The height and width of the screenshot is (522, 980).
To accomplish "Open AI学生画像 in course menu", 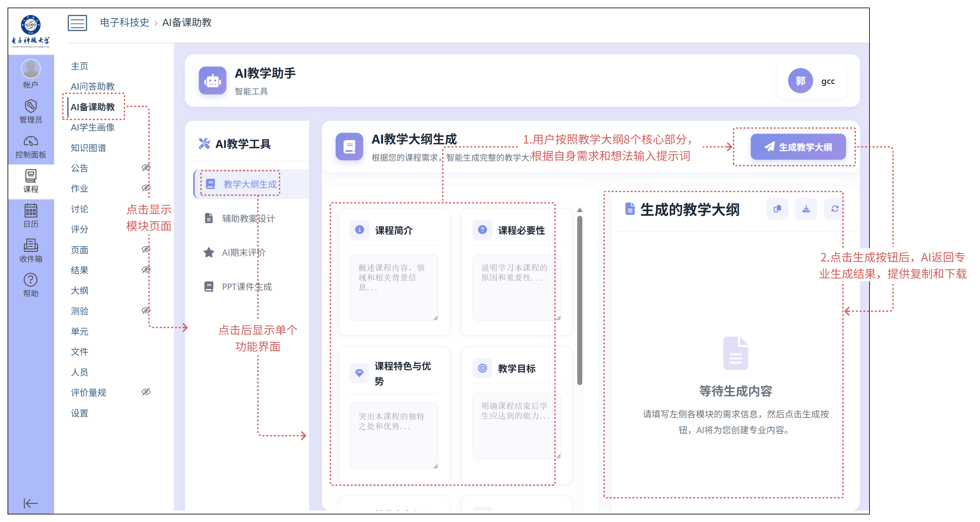I will [92, 127].
